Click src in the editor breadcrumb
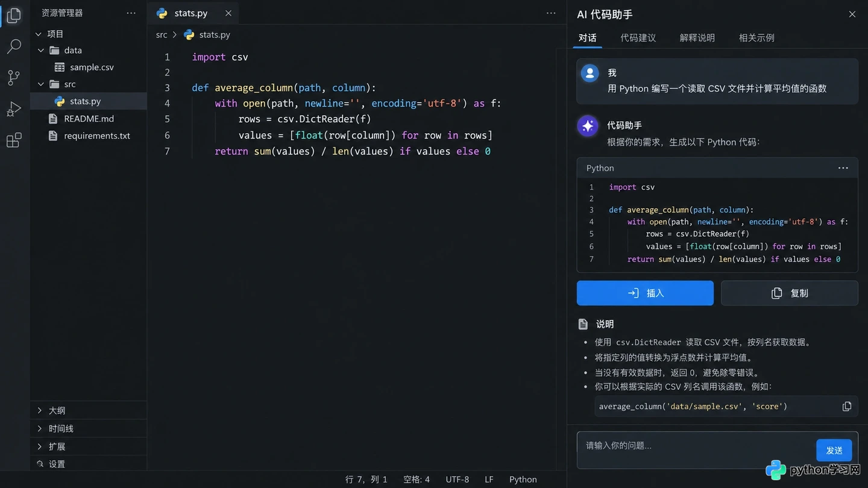Image resolution: width=868 pixels, height=488 pixels. pyautogui.click(x=162, y=35)
